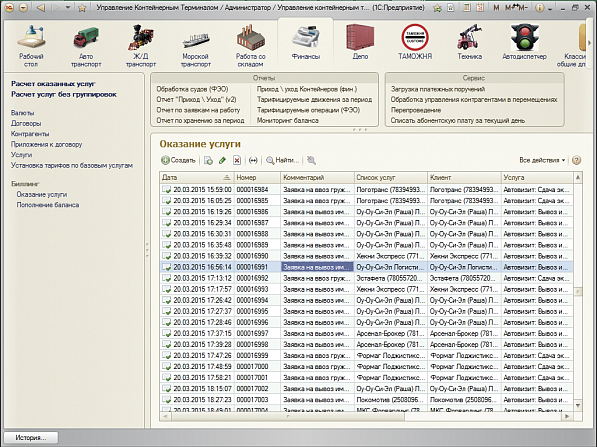Image resolution: width=597 pixels, height=447 pixels.
Task: Click the Создать button
Action: tap(178, 160)
